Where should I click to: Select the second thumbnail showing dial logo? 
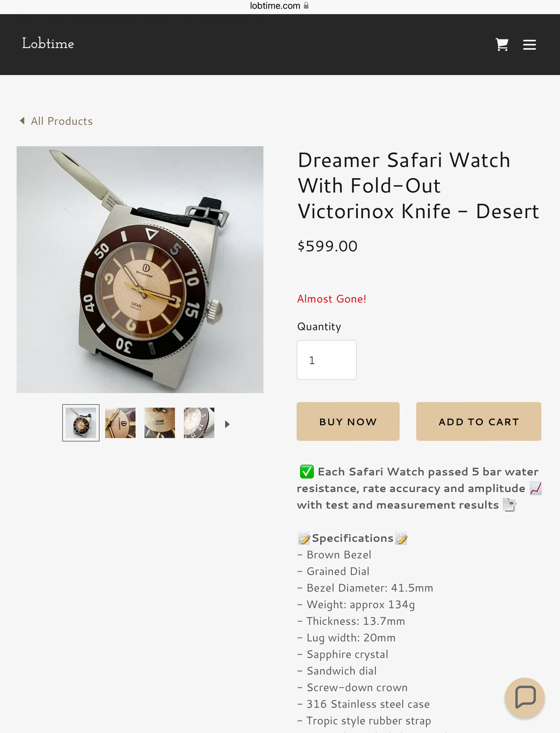pyautogui.click(x=120, y=423)
